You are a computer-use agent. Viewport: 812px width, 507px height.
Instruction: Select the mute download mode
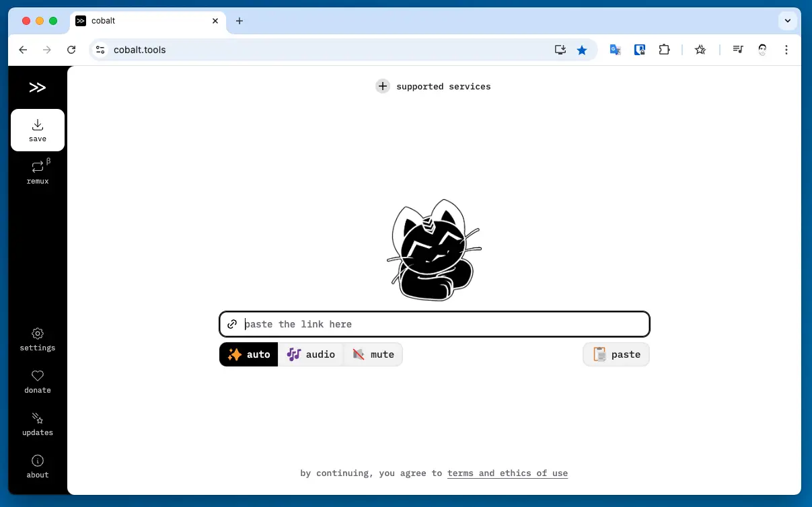[373, 354]
